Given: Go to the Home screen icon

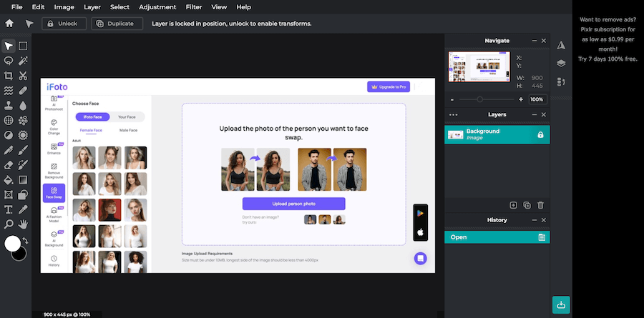Looking at the screenshot, I should click(x=9, y=24).
